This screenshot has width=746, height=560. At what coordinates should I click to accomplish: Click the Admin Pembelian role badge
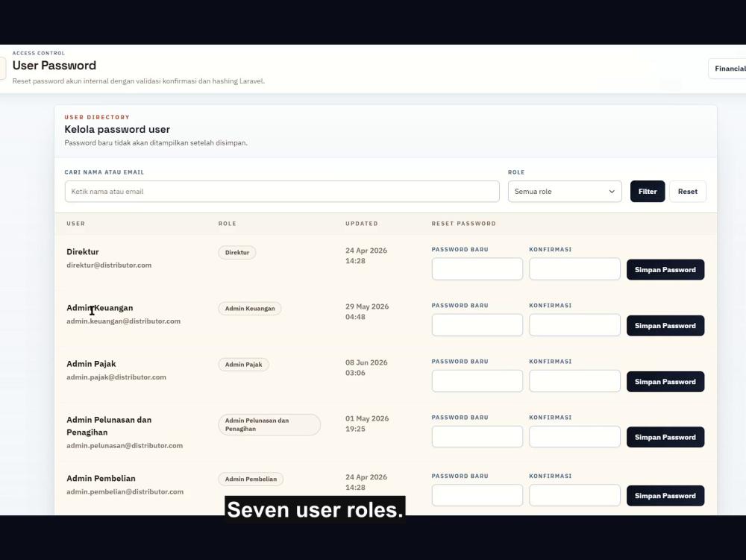tap(251, 479)
